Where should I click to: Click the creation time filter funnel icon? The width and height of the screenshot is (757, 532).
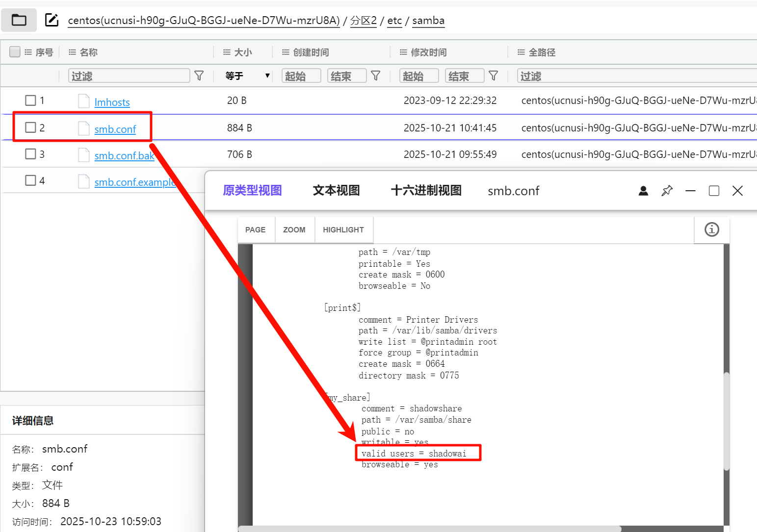click(376, 76)
